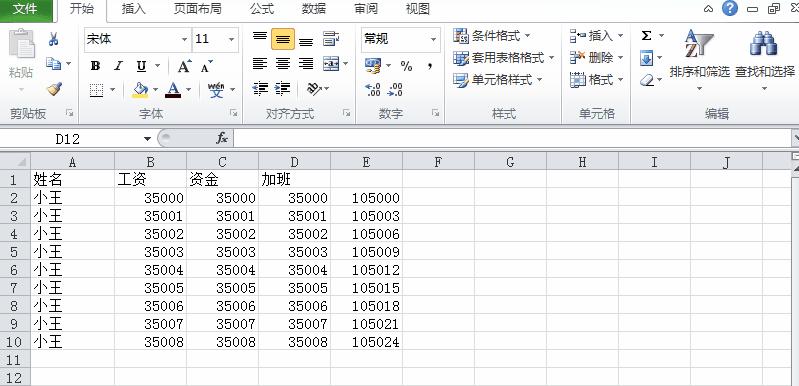The width and height of the screenshot is (799, 386).
Task: Select column E header
Action: (x=366, y=162)
